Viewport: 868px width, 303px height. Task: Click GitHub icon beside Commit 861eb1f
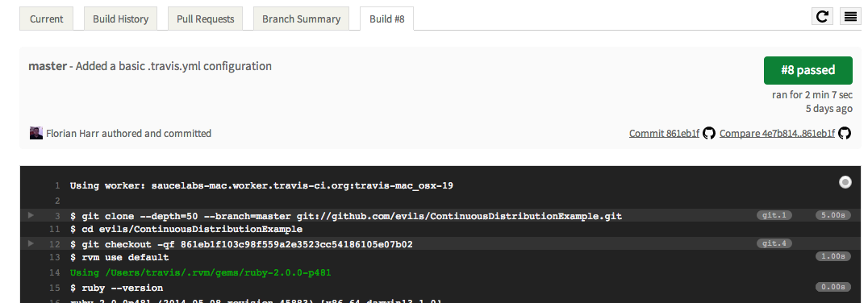click(709, 133)
